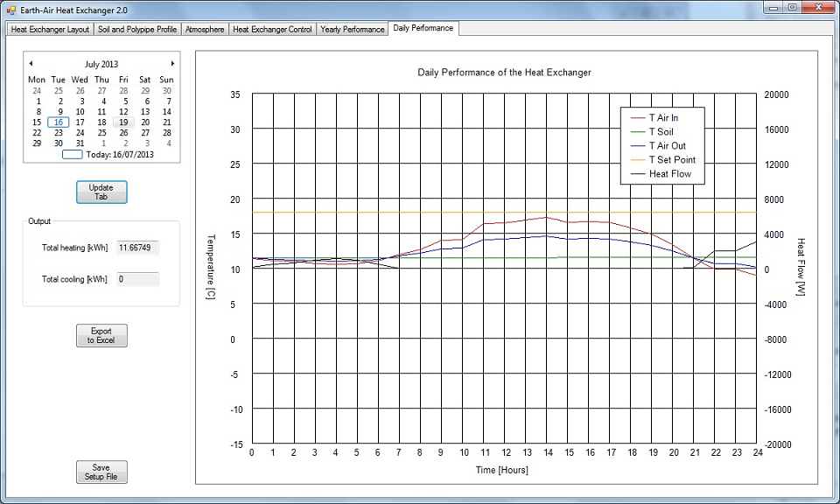Click Heat Flow legend entry
840x504 pixels.
coord(661,173)
